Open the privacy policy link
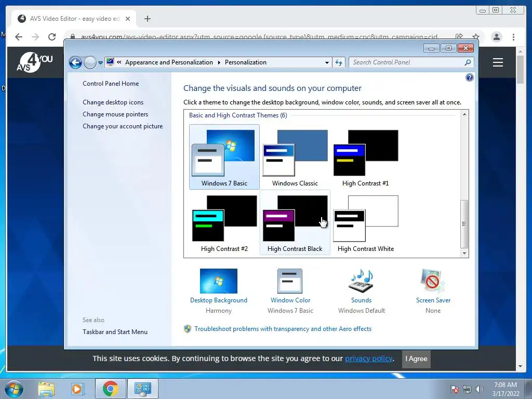532x399 pixels. point(368,358)
